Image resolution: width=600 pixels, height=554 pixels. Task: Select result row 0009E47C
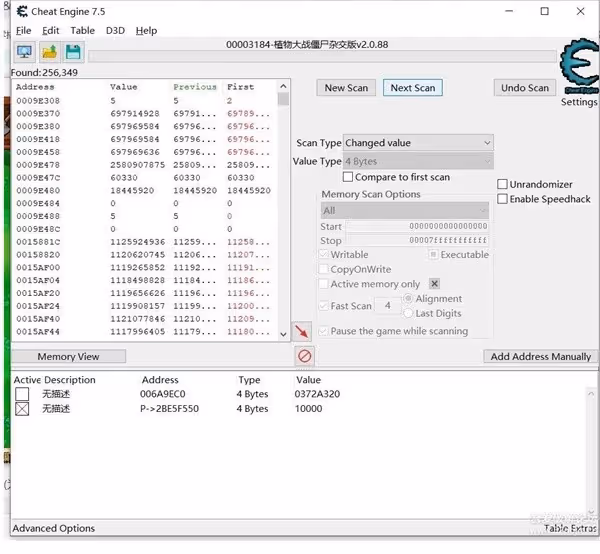(x=145, y=178)
